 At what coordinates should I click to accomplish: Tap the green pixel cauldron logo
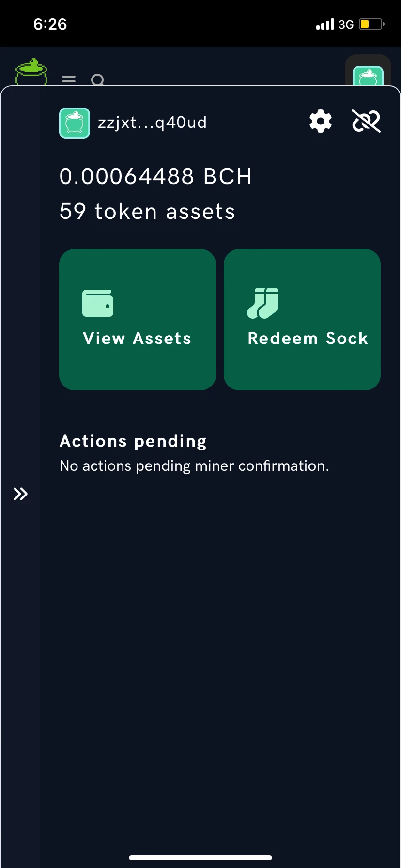pos(31,72)
